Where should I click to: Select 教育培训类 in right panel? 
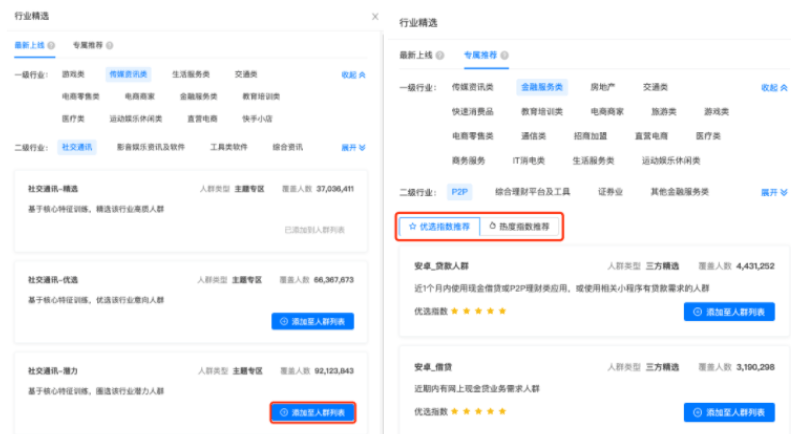(x=542, y=112)
